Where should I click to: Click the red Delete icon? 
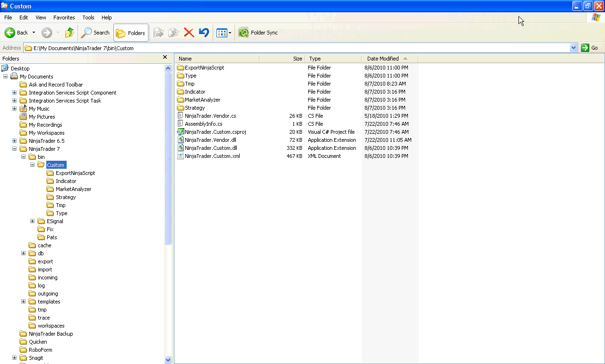click(189, 33)
